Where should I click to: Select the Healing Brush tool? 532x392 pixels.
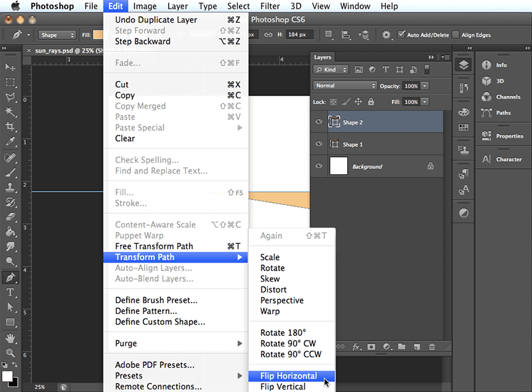click(x=10, y=158)
